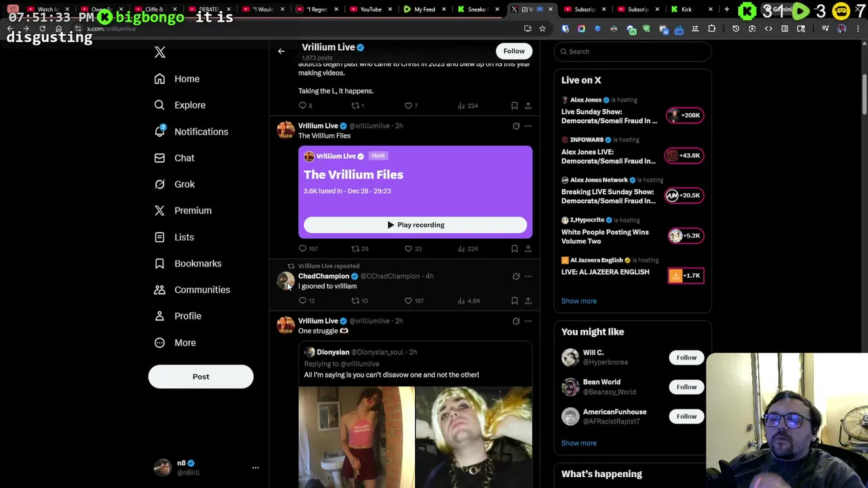Click the X logo in sidebar
Image resolution: width=868 pixels, height=488 pixels.
(x=160, y=52)
